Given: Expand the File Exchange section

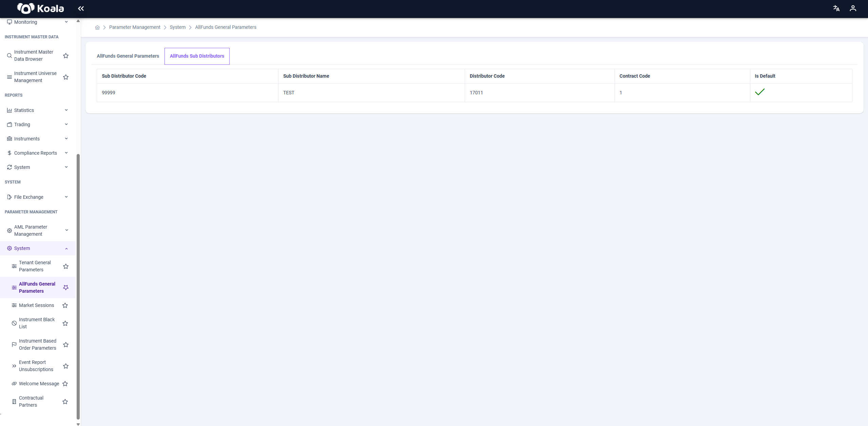Looking at the screenshot, I should click(x=38, y=197).
